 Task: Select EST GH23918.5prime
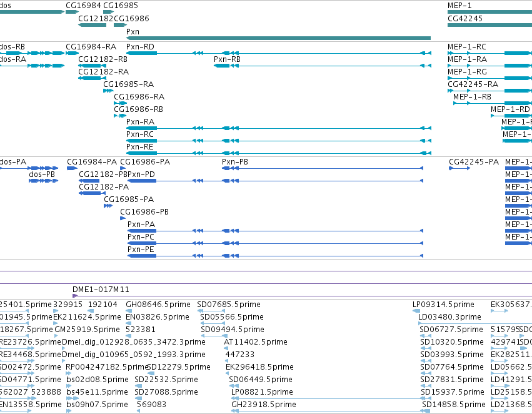coord(331,411)
